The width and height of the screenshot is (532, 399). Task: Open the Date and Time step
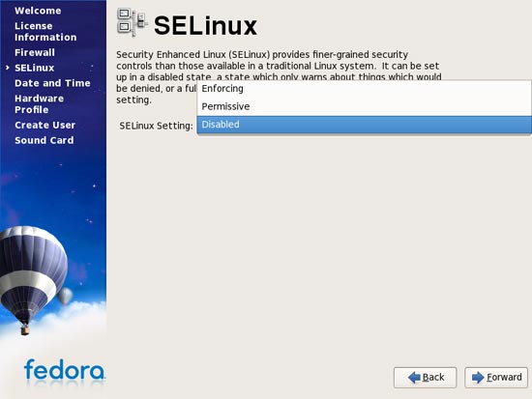52,83
